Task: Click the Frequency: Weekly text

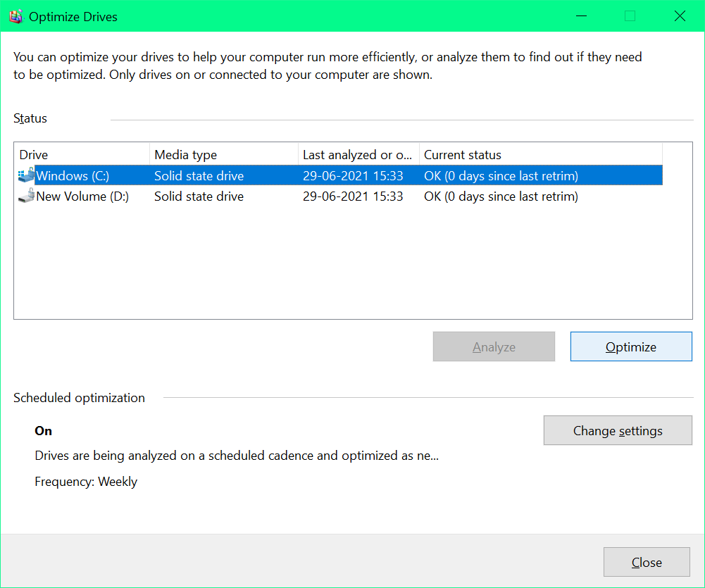Action: (x=86, y=482)
